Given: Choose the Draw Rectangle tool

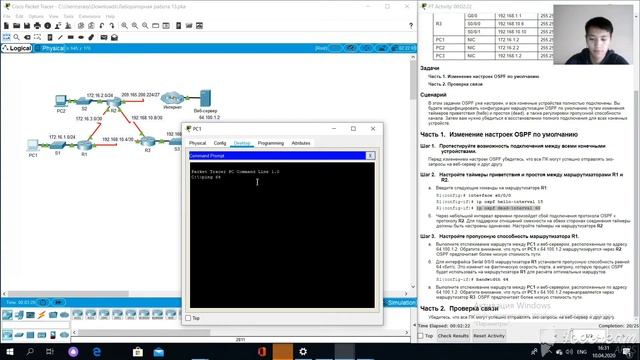Looking at the screenshot, I should (x=71, y=37).
